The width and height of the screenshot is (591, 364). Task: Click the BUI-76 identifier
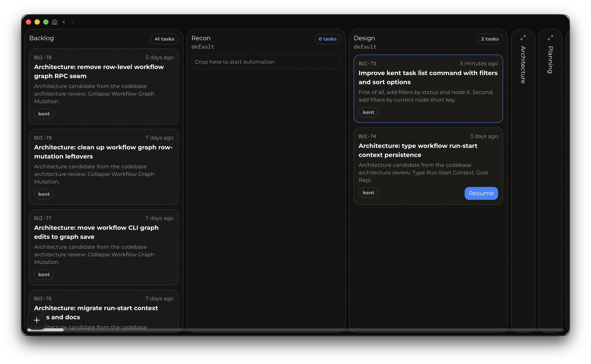(x=43, y=299)
